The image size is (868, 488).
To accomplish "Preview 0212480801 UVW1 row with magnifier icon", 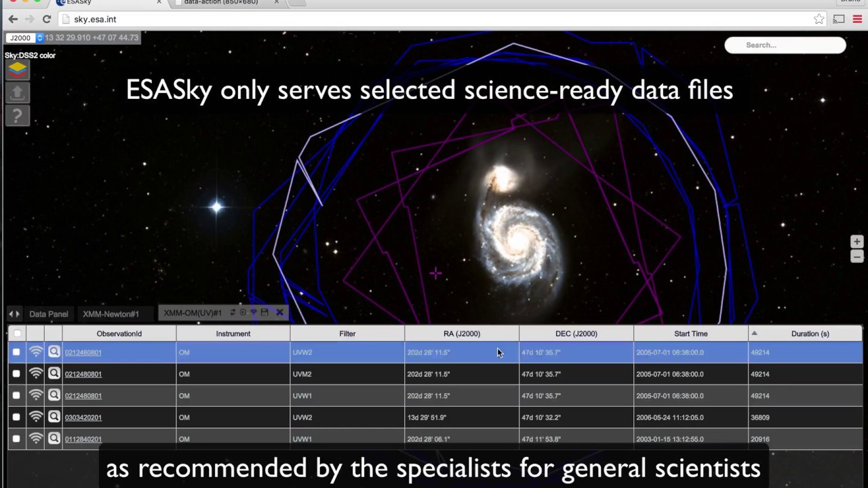I will pyautogui.click(x=54, y=395).
